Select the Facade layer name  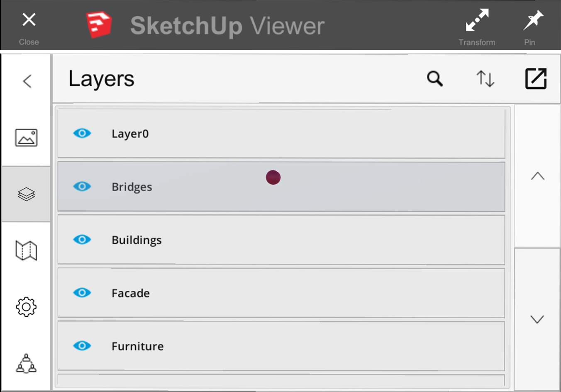130,293
